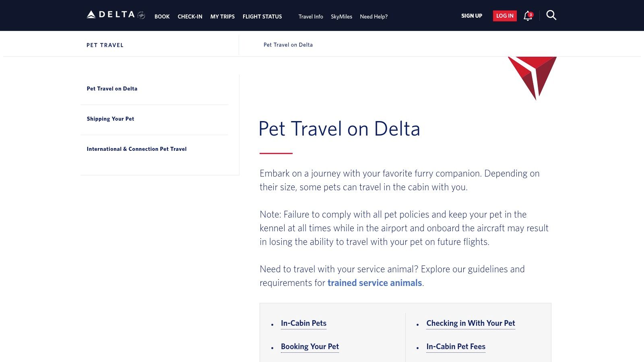Expand the Need Help? menu
The width and height of the screenshot is (644, 362).
click(374, 16)
